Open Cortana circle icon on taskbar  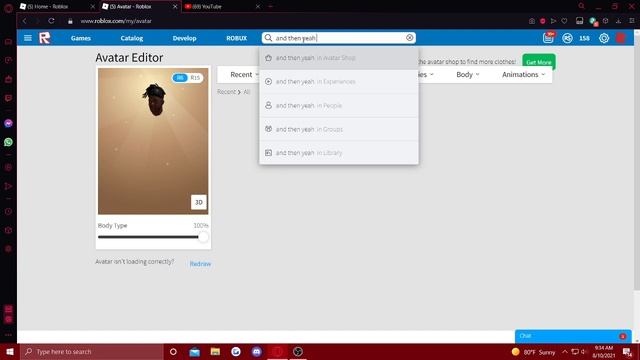[x=173, y=351]
